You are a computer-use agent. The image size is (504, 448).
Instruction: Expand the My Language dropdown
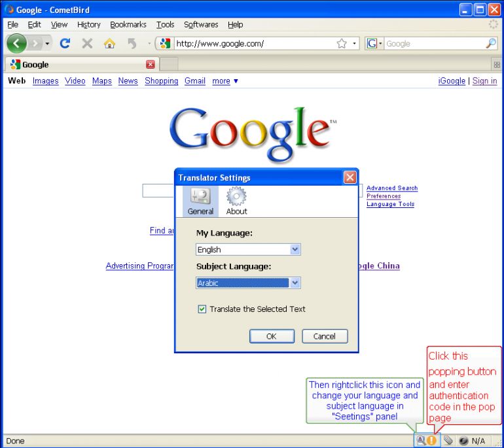pyautogui.click(x=295, y=249)
